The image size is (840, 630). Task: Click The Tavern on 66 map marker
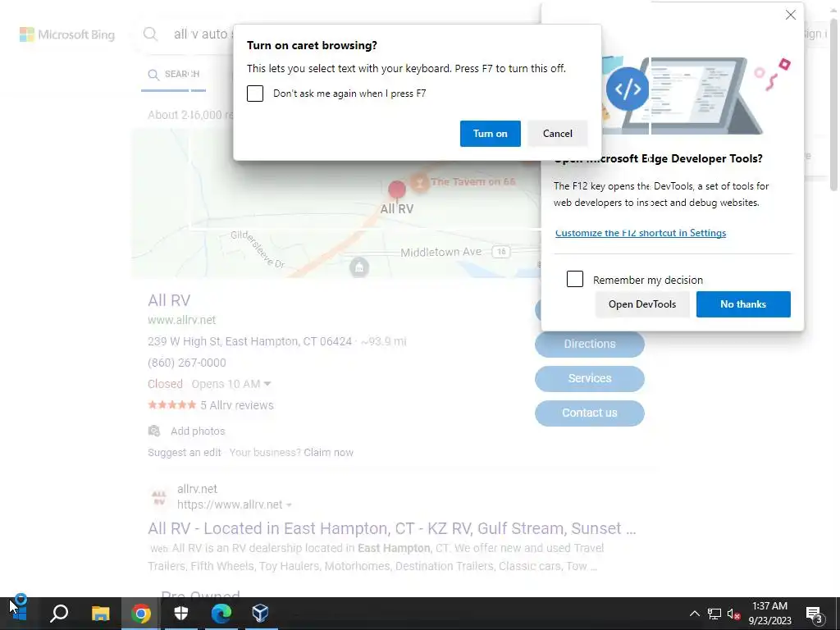(420, 182)
